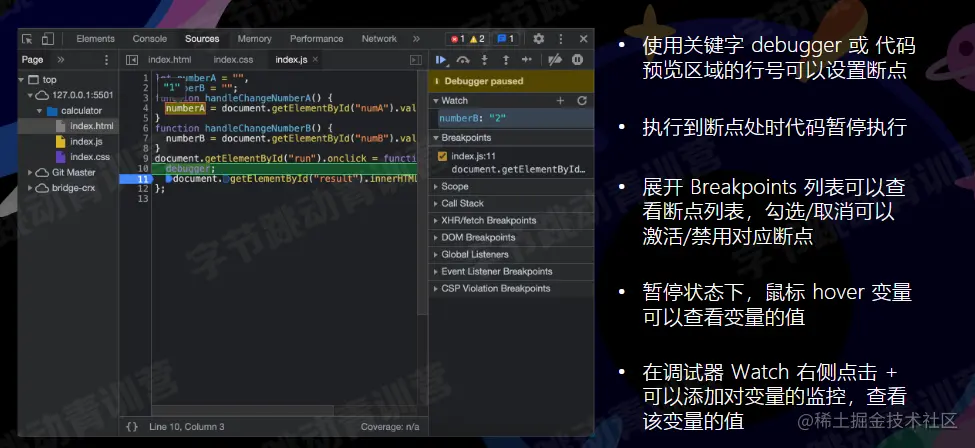This screenshot has width=975, height=448.
Task: Close the DevTools panel
Action: coord(583,39)
